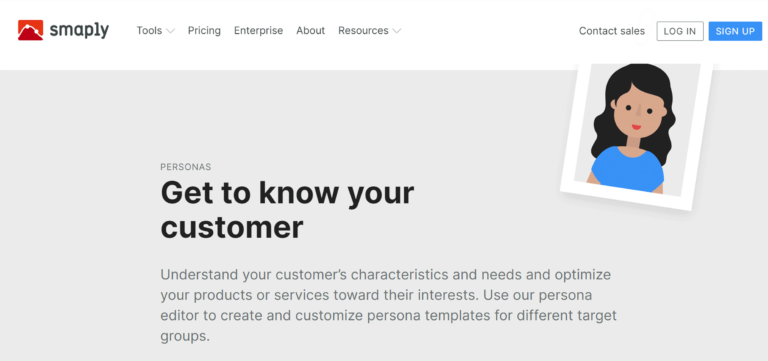This screenshot has width=768, height=361.
Task: Click the smaply wordmark text
Action: tap(79, 31)
